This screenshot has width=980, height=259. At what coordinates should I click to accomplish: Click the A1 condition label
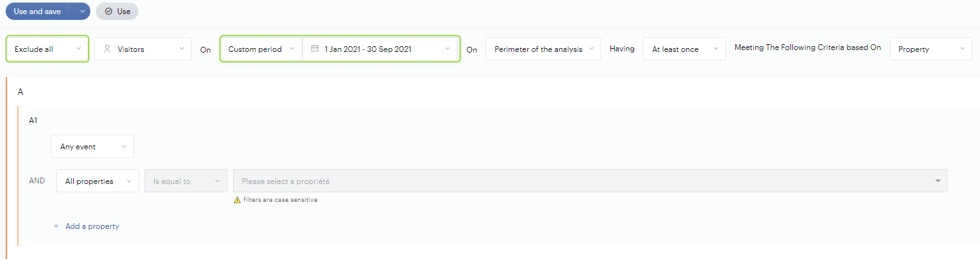point(34,120)
